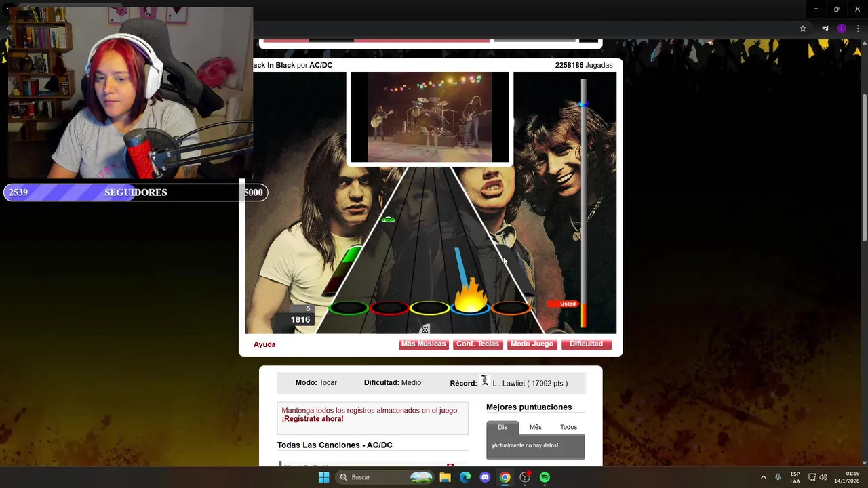
Task: Select the Todos scores tab
Action: [x=568, y=427]
